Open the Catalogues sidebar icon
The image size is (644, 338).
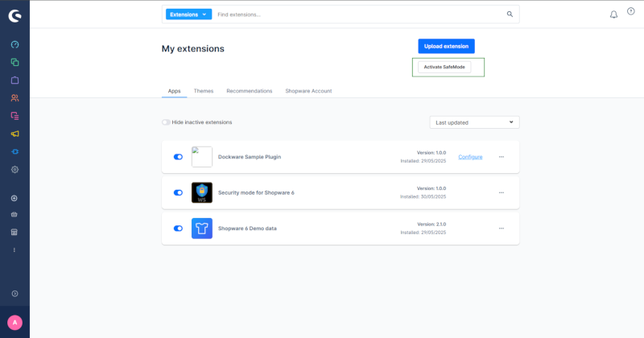14,63
